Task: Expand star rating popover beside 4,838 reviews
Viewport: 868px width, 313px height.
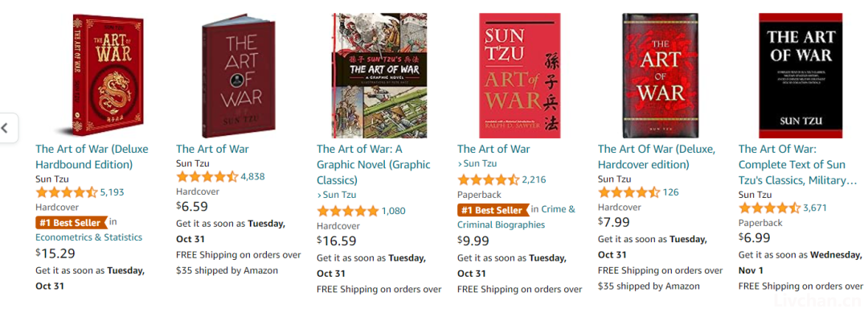Action: tap(207, 177)
